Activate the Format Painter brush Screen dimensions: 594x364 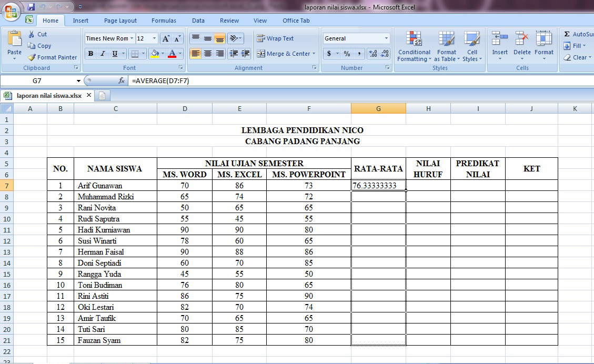[32, 57]
